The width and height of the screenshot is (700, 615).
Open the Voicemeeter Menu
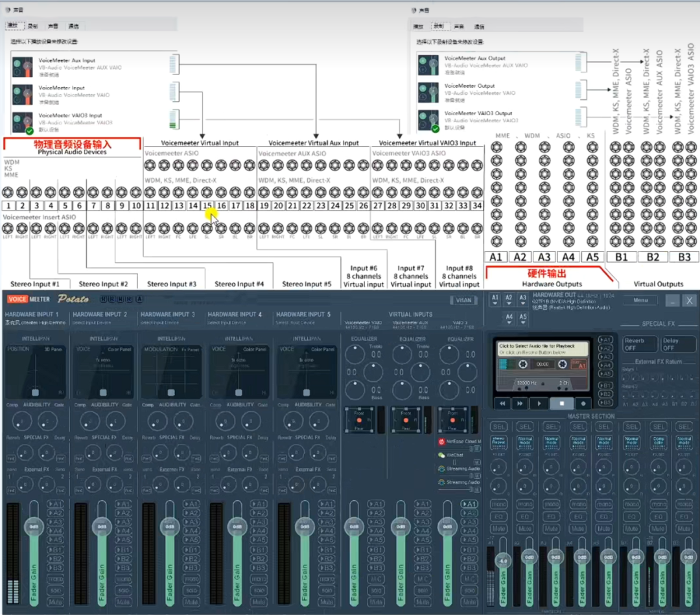pyautogui.click(x=640, y=300)
